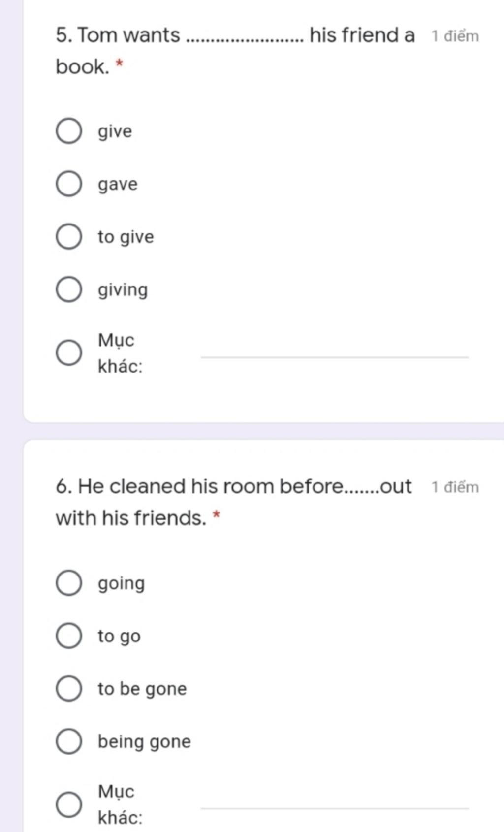This screenshot has width=504, height=832.
Task: Pick the 'to give' answer
Action: (68, 237)
